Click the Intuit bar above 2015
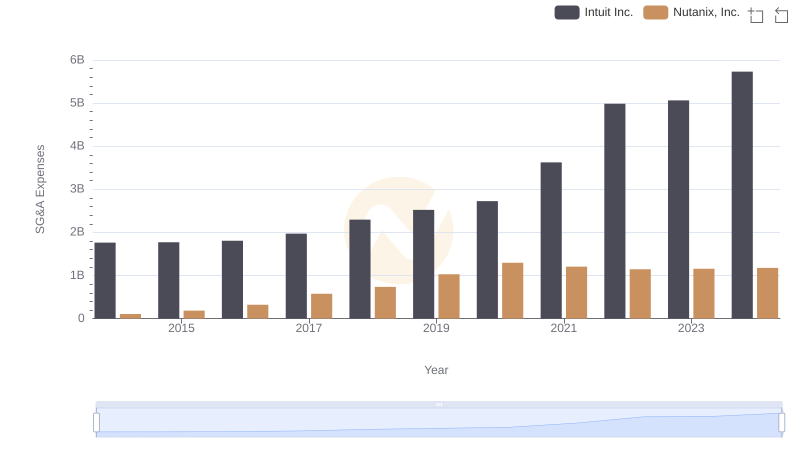800x461 pixels. point(168,280)
